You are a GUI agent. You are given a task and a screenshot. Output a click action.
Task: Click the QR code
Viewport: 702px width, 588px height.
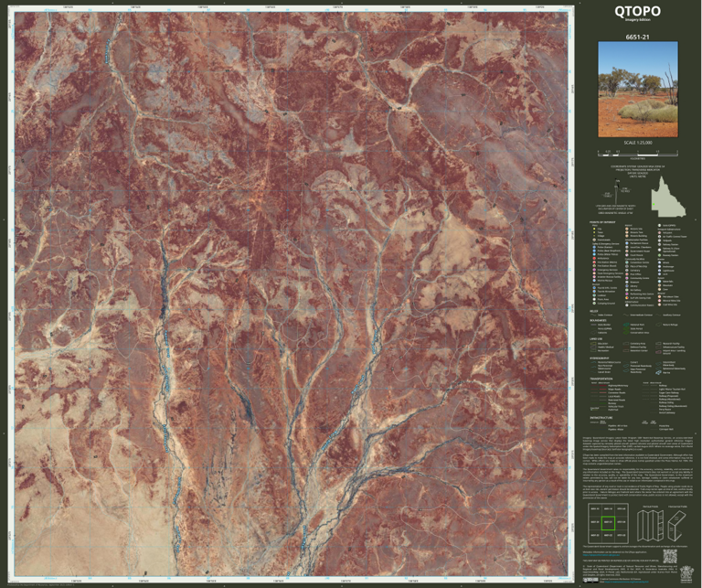(x=669, y=556)
